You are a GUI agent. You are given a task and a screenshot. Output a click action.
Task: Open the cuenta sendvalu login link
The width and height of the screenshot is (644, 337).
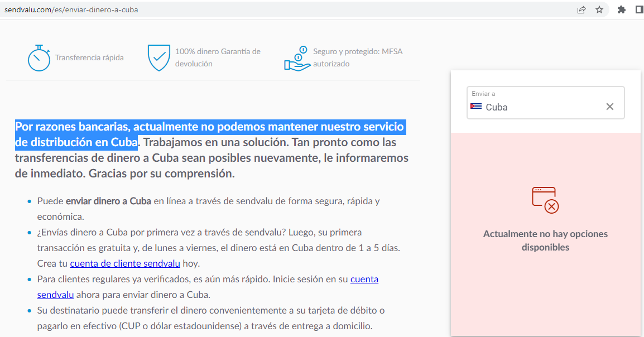[x=208, y=287]
